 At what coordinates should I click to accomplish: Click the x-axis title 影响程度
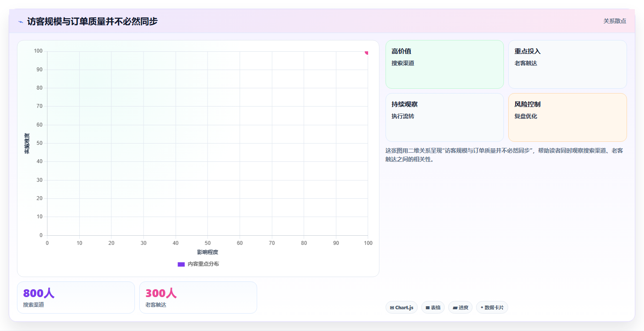point(208,252)
